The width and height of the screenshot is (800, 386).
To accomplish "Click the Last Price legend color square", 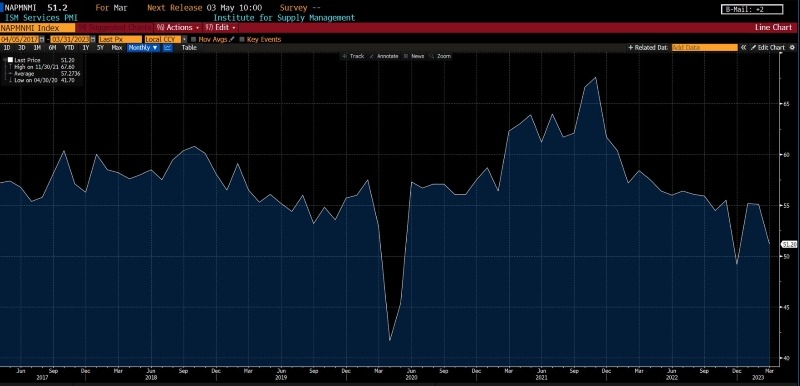I will 10,60.
